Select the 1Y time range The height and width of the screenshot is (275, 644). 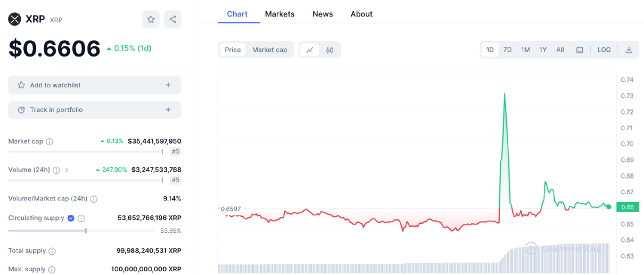[543, 50]
